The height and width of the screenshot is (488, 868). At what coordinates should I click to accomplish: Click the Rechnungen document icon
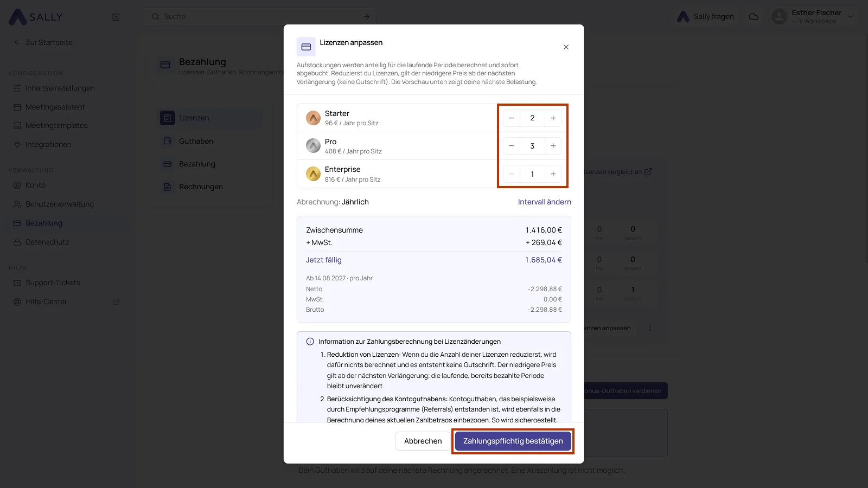tap(167, 187)
